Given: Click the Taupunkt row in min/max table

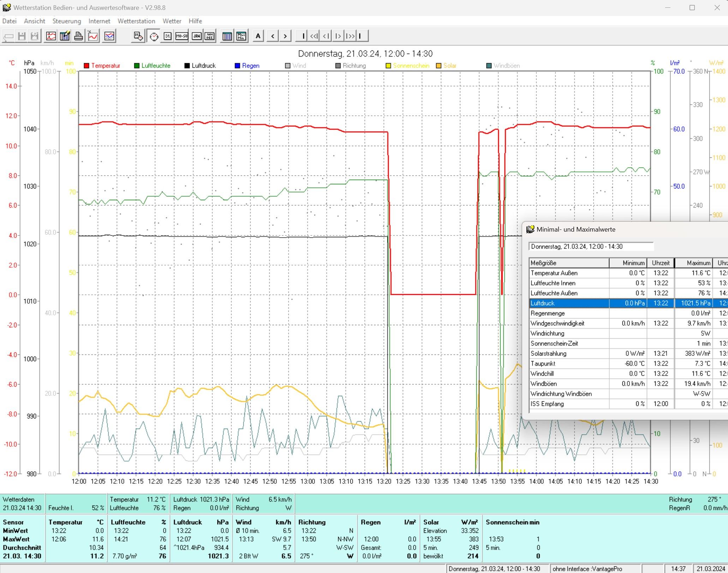Looking at the screenshot, I should (569, 364).
